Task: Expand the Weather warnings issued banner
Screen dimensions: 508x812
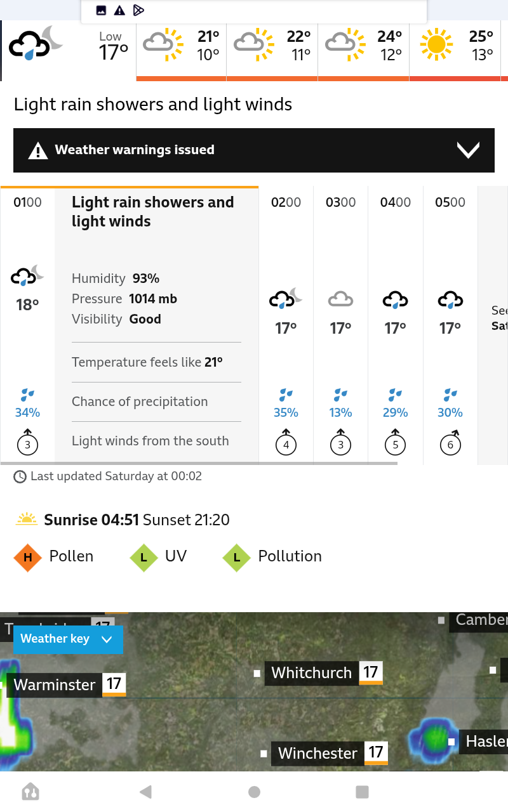Action: (254, 150)
